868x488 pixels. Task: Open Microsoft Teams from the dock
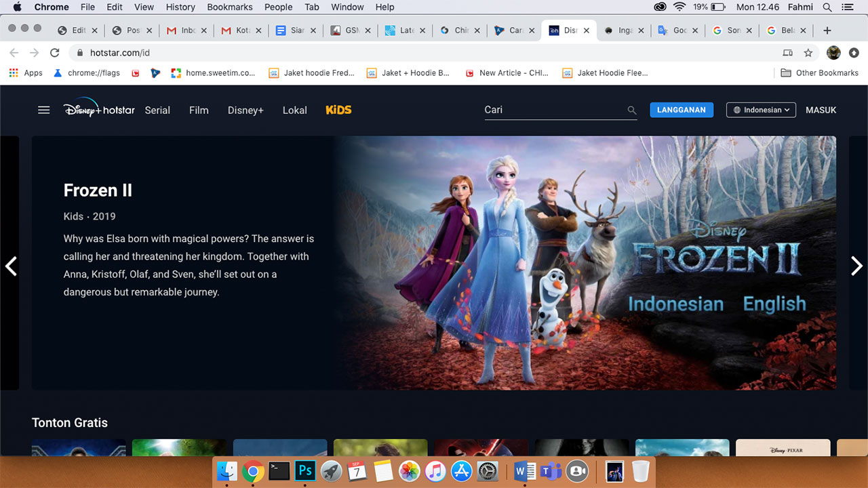tap(551, 470)
